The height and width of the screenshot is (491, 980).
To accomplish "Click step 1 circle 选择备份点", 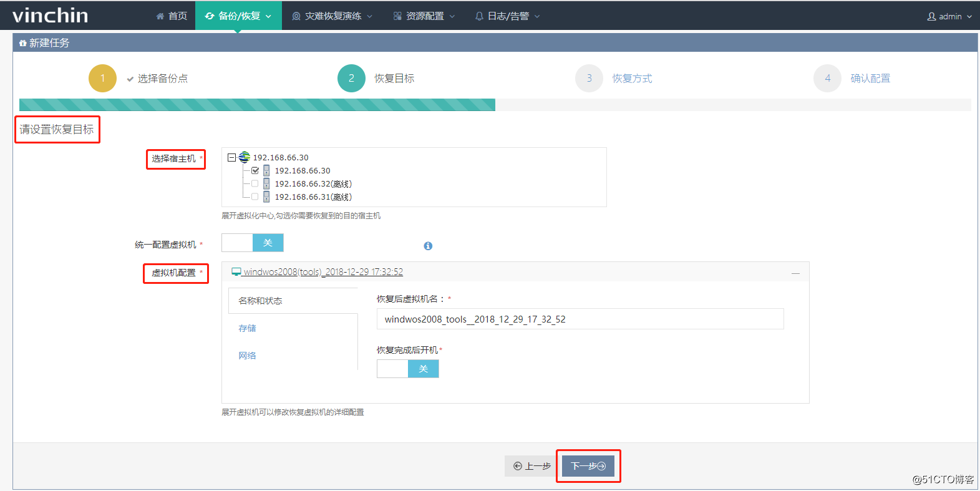I will [102, 78].
